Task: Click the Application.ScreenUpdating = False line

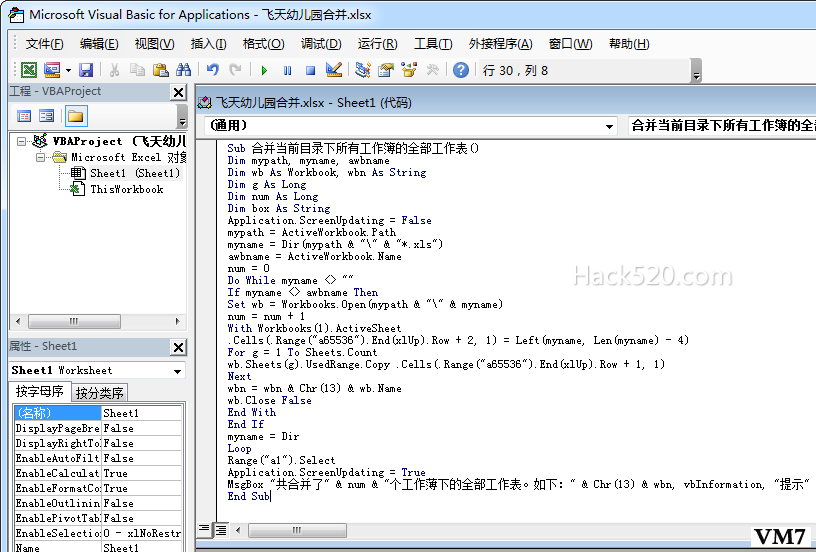Action: point(329,221)
